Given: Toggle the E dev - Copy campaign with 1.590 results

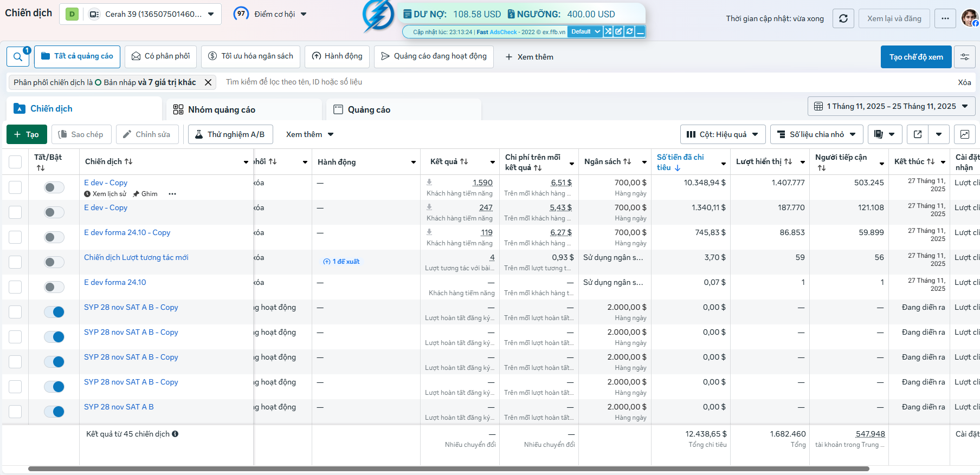Looking at the screenshot, I should tap(54, 187).
